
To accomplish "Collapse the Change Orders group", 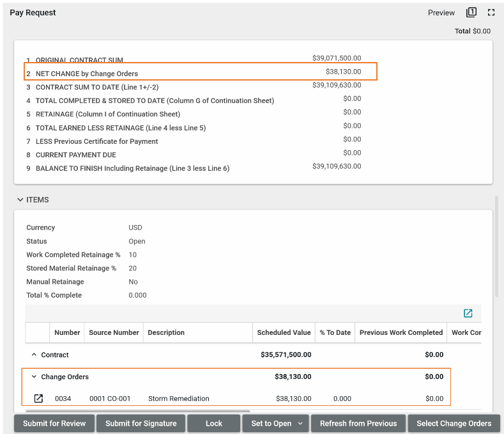I will point(34,377).
